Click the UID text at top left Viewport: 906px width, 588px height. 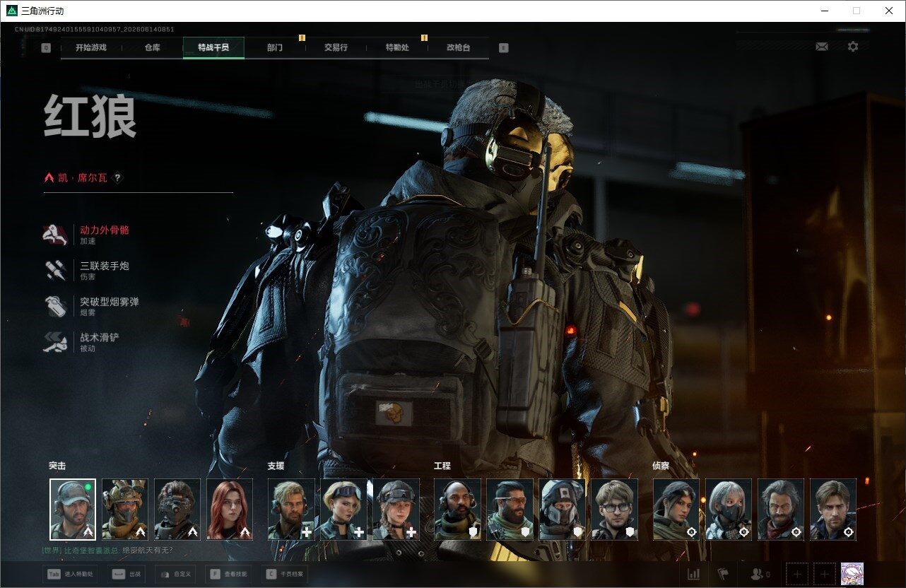[95, 30]
